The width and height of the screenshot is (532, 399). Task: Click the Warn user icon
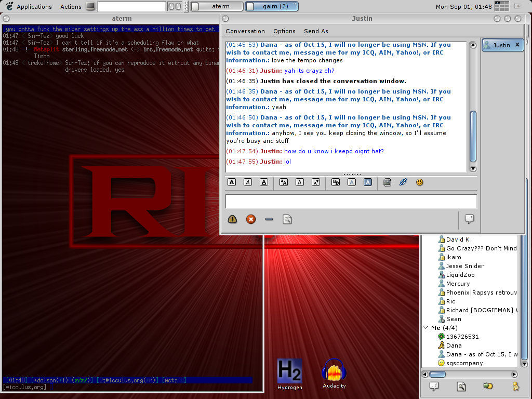(232, 219)
